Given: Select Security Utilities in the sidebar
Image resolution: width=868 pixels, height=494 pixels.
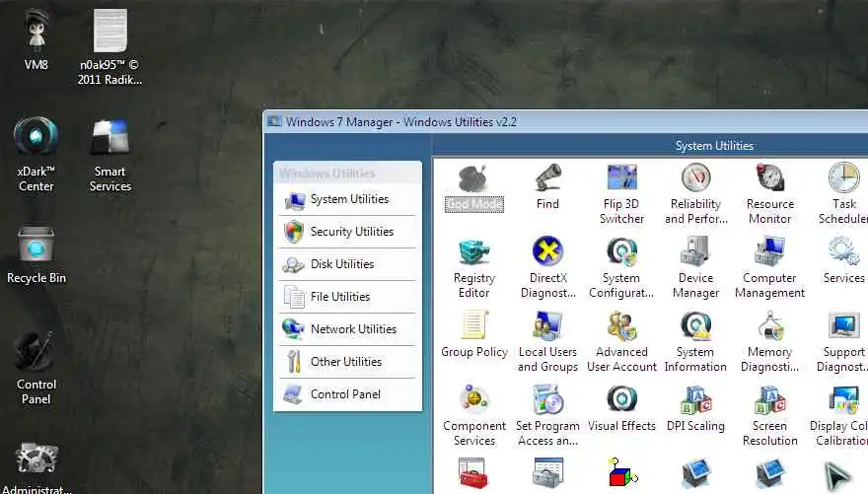Looking at the screenshot, I should pos(347,232).
